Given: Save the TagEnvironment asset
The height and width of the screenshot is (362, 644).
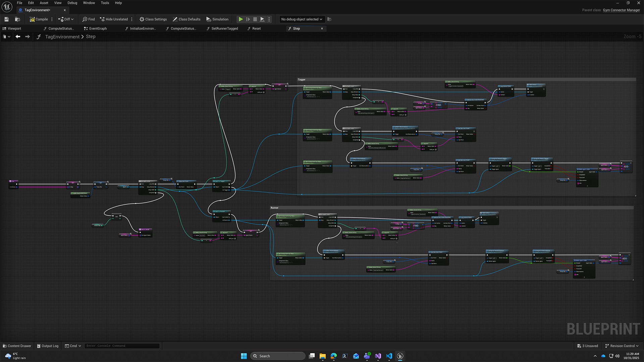Looking at the screenshot, I should click(x=6, y=19).
